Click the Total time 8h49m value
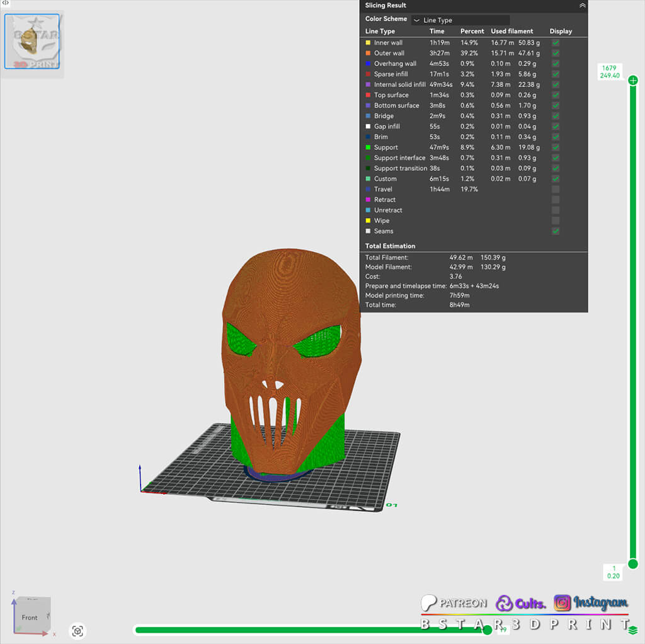The width and height of the screenshot is (645, 644). point(459,305)
